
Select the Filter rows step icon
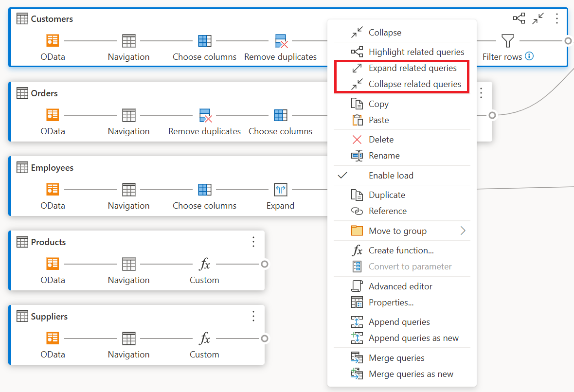(508, 41)
